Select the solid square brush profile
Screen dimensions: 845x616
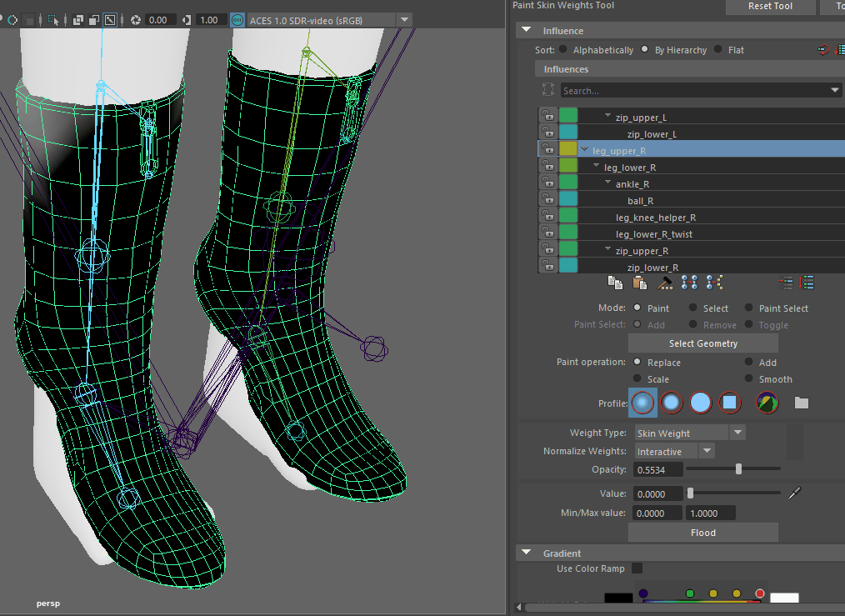tap(729, 403)
